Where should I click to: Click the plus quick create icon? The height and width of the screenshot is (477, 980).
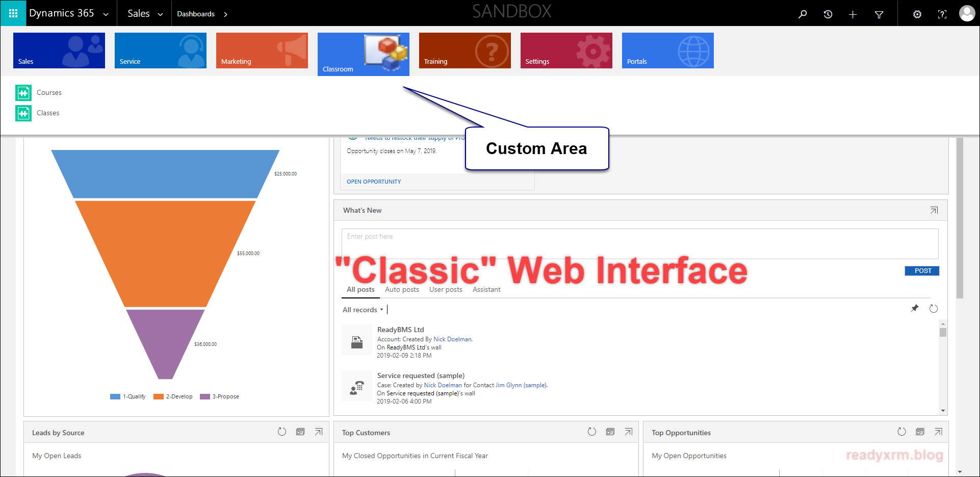click(853, 14)
